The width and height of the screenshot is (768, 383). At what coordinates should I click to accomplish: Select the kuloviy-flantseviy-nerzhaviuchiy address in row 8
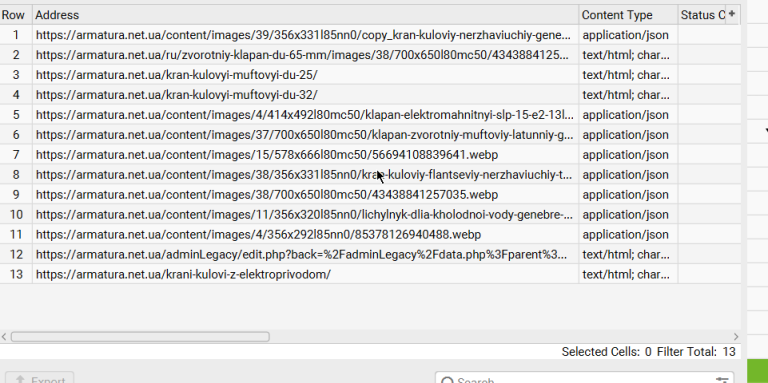(306, 174)
